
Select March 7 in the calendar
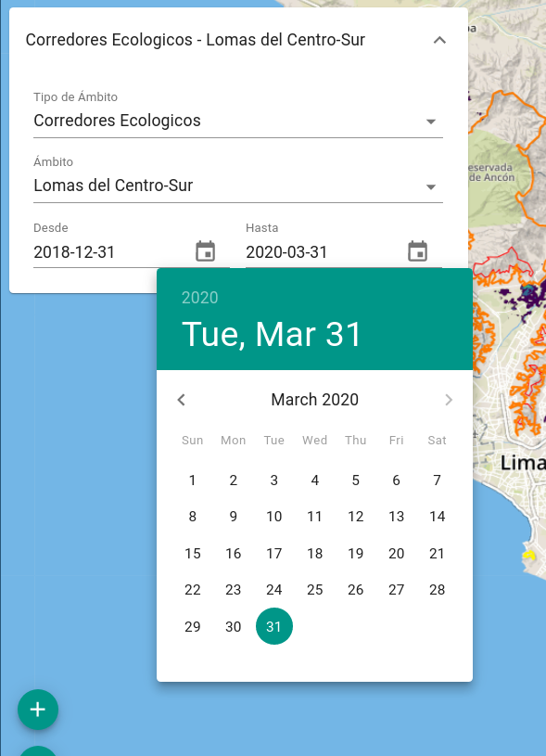pos(438,481)
